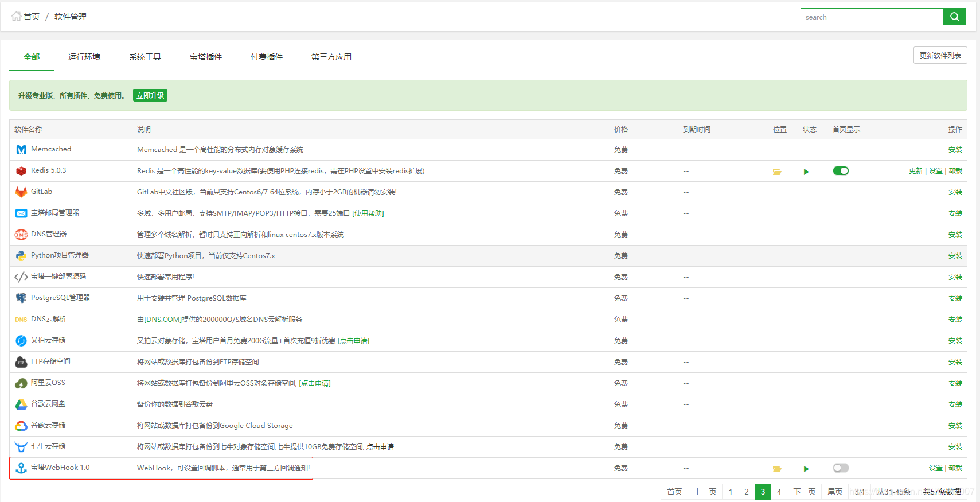Switch to the 全部 tab
980x502 pixels.
click(32, 57)
